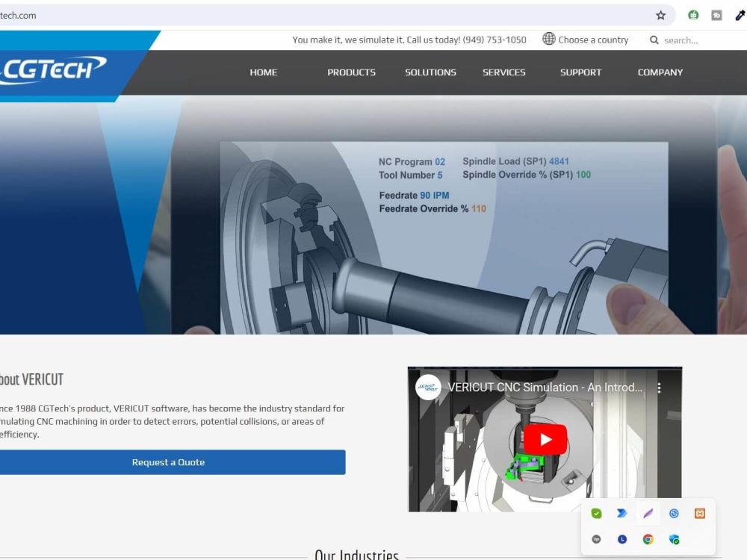Screen dimensions: 747x560
Task: Click the CGTech logo
Action: click(x=53, y=70)
